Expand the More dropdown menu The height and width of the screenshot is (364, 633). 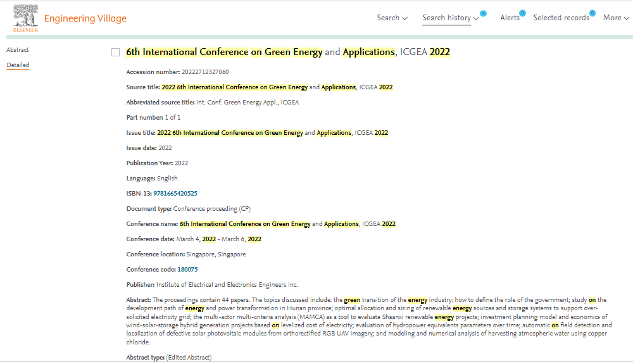coord(616,18)
